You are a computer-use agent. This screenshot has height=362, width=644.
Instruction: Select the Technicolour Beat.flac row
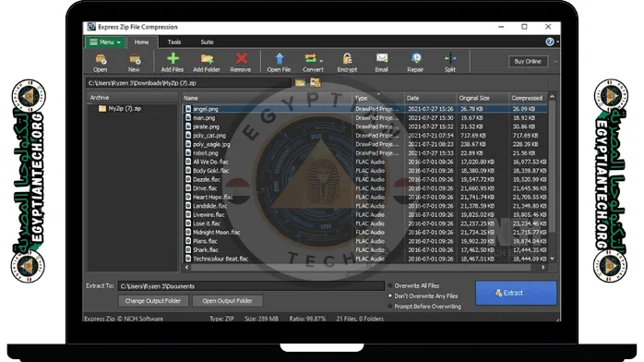365,259
